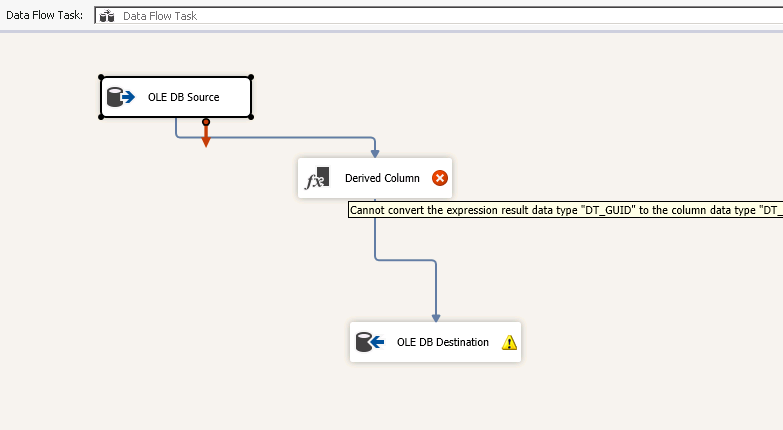The width and height of the screenshot is (783, 430).
Task: Click the Derived Column fx icon
Action: tap(317, 178)
